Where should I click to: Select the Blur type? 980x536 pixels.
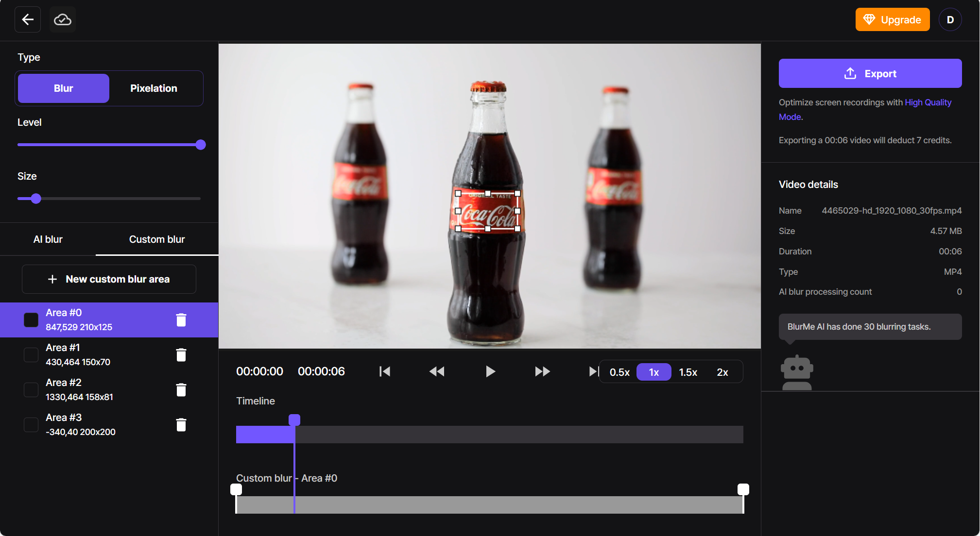[x=64, y=88]
